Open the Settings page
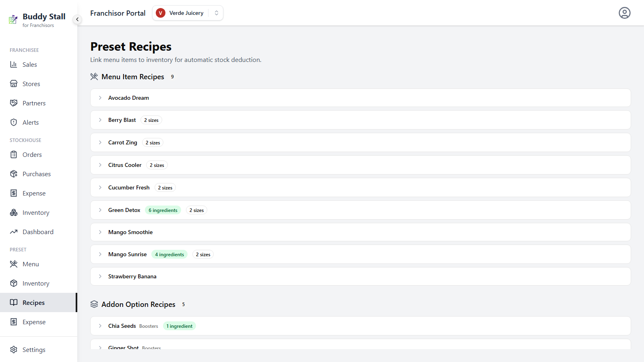Image resolution: width=644 pixels, height=362 pixels. [39, 350]
